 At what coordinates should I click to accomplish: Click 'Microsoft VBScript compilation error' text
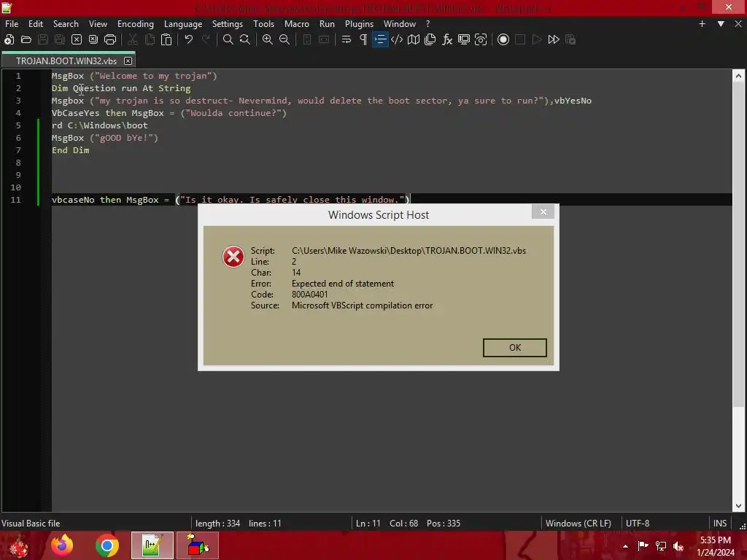362,306
